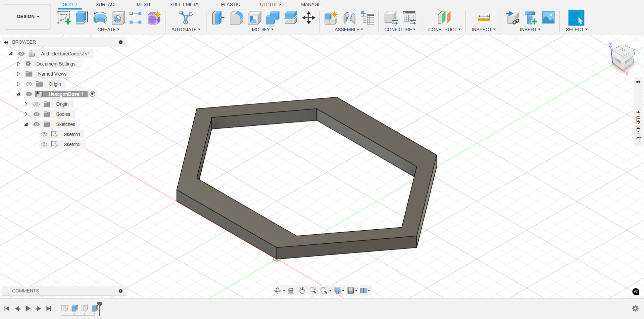Screen dimensions: 644x319
Task: Toggle the HexagonBase:1 activate radio button
Action: click(92, 94)
